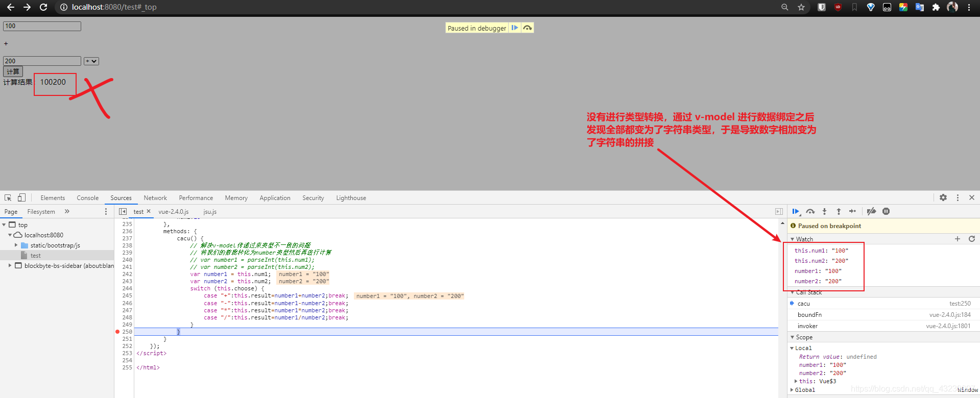Click the 计算 button
The width and height of the screenshot is (980, 398).
(x=13, y=71)
